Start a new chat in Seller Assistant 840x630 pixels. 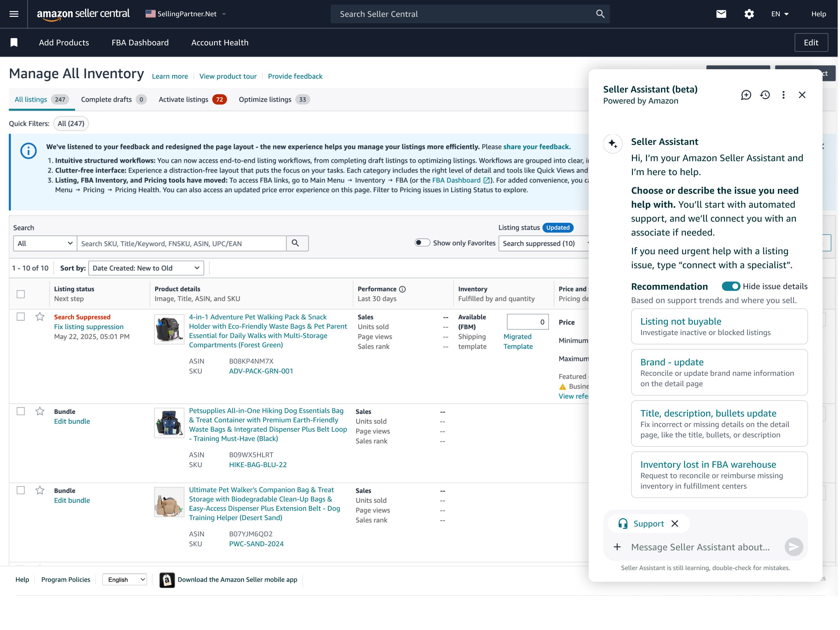746,95
